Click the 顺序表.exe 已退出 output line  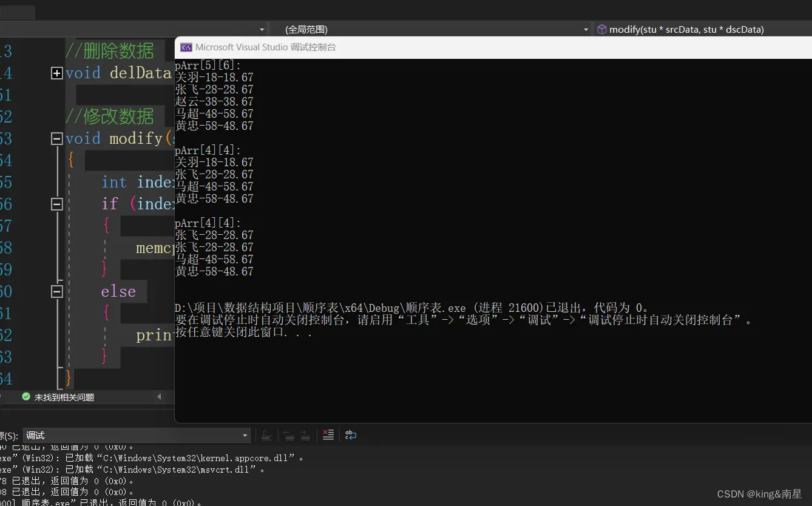(101, 502)
